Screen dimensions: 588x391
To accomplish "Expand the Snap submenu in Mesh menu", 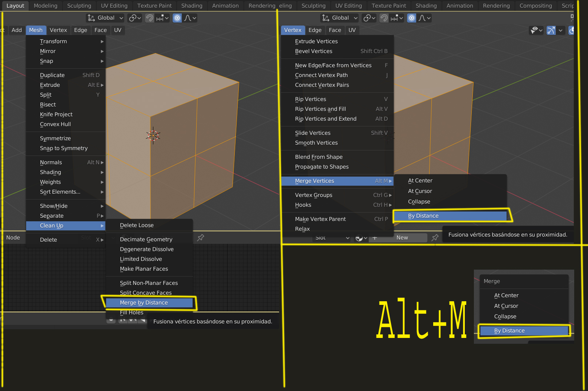I will point(65,61).
